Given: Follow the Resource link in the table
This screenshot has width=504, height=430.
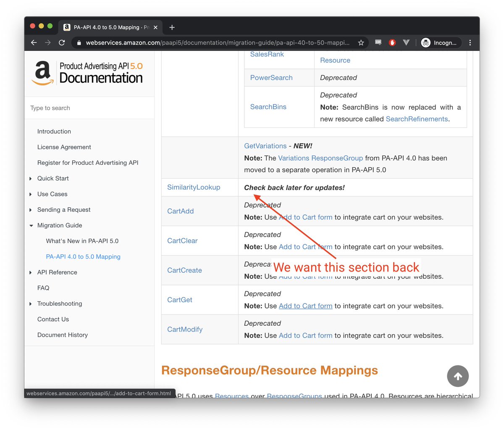Looking at the screenshot, I should click(x=335, y=60).
